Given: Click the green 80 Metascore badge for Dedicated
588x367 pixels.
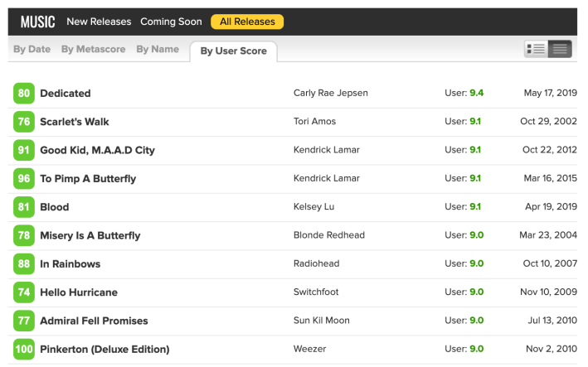Looking at the screenshot, I should click(x=24, y=94).
